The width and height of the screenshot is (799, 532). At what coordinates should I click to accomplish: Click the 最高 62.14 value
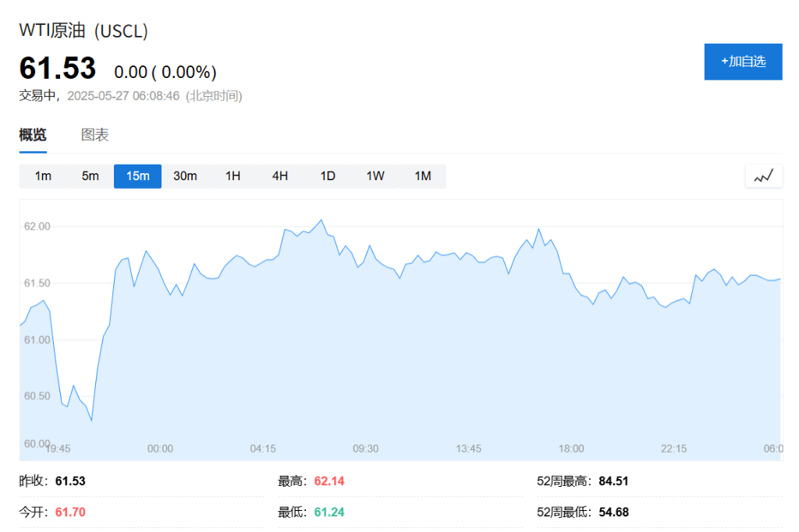[x=329, y=481]
